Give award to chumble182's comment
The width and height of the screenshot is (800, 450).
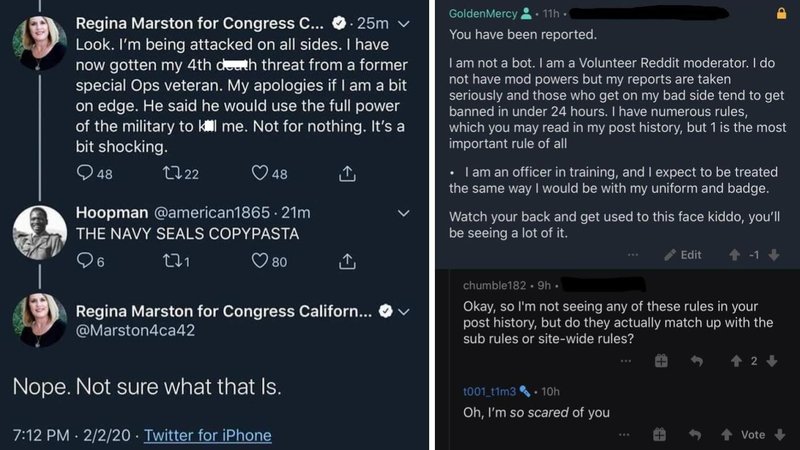[x=660, y=360]
